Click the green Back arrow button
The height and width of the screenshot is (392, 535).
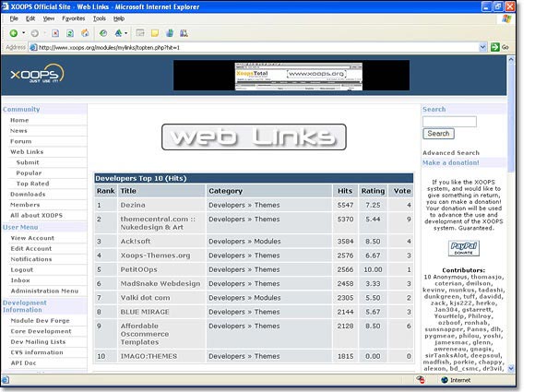pos(14,33)
